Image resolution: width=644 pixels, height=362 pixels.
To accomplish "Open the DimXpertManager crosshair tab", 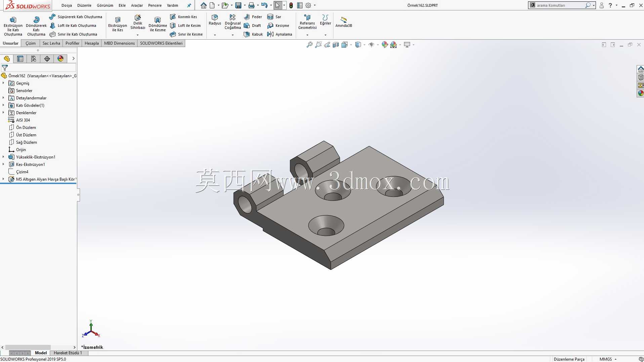I will pyautogui.click(x=47, y=59).
